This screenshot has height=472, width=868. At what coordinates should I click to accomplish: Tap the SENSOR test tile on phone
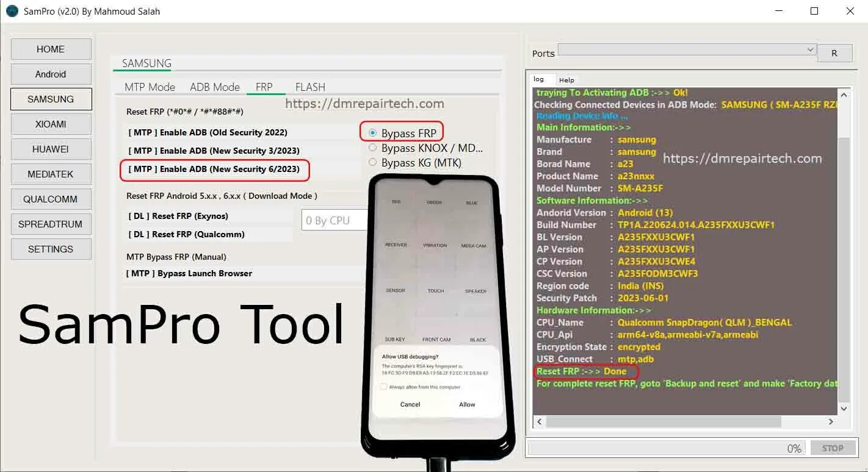396,290
